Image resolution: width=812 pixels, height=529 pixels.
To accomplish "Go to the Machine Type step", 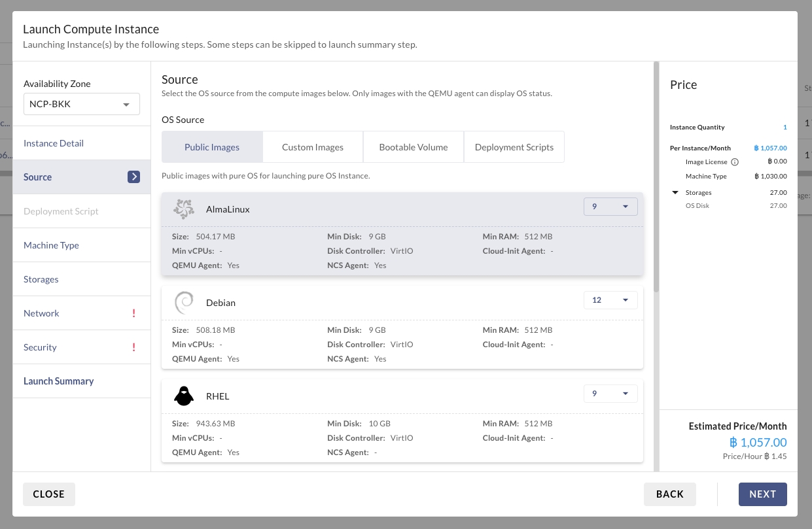I will coord(51,245).
